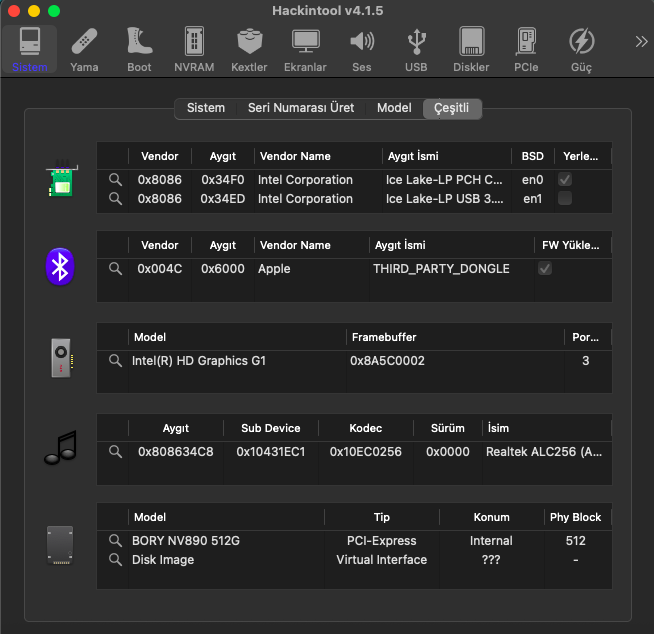654x634 pixels.
Task: Open the Ekranlar displays section
Action: tap(305, 50)
